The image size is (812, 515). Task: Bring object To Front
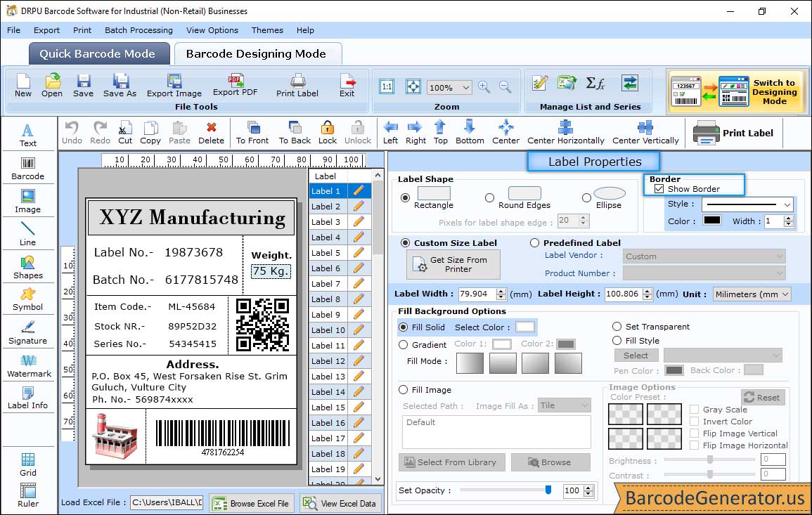[252, 133]
